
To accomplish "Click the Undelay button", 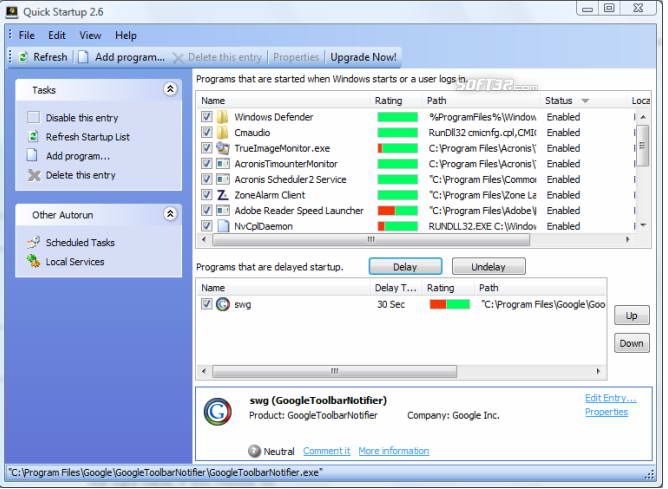I will [488, 267].
